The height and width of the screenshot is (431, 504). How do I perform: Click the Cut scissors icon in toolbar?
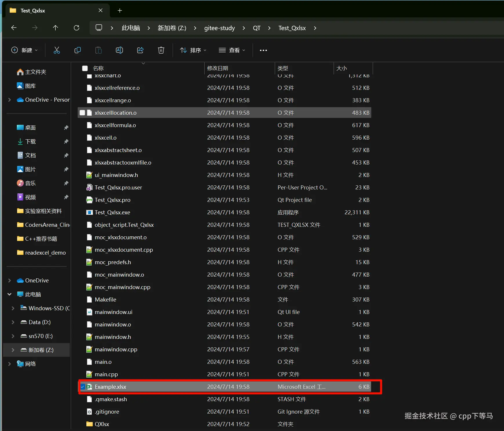tap(57, 50)
